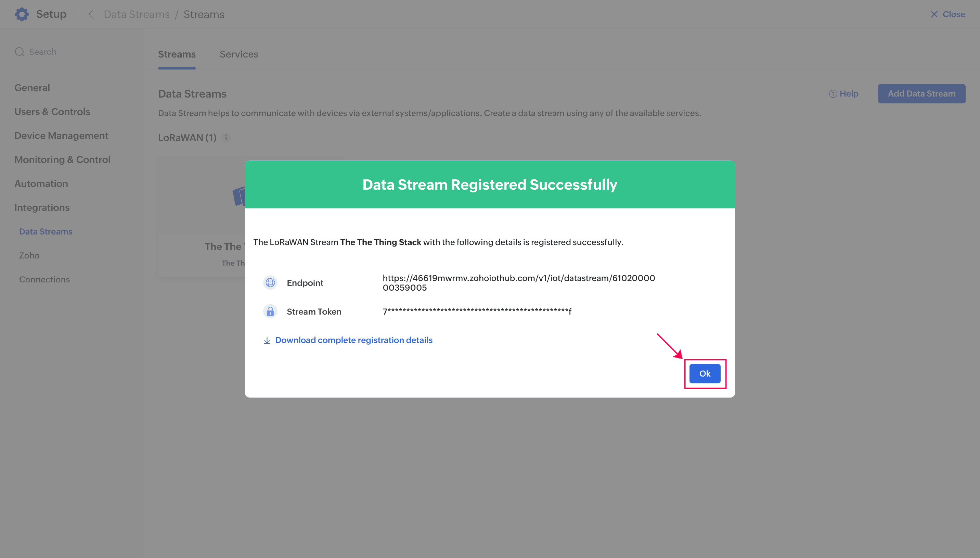
Task: Open the Setup gear icon
Action: [22, 14]
